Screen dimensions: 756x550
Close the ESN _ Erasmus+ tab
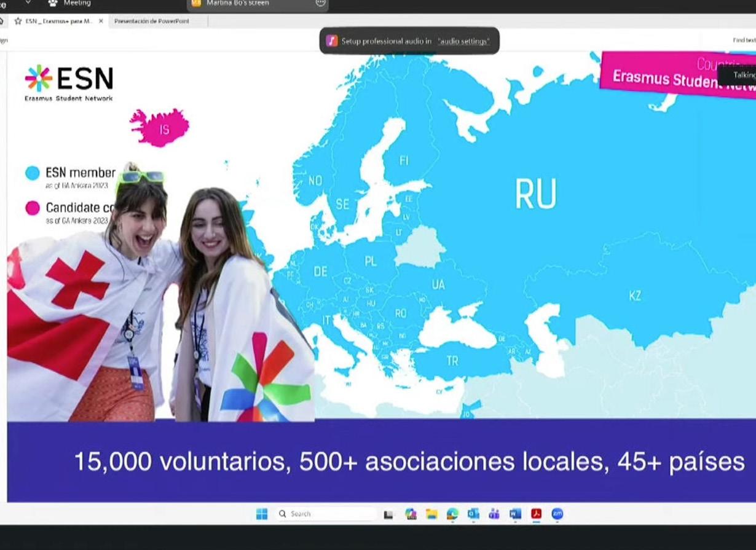pos(101,21)
